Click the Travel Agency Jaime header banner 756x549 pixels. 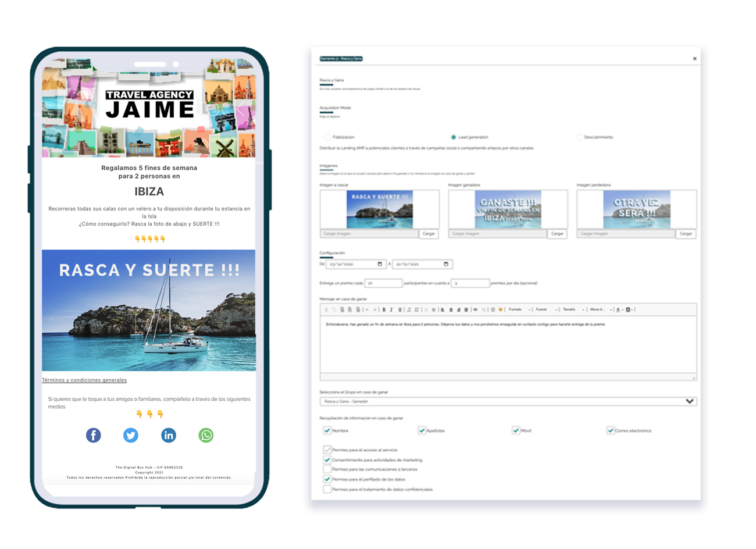148,108
